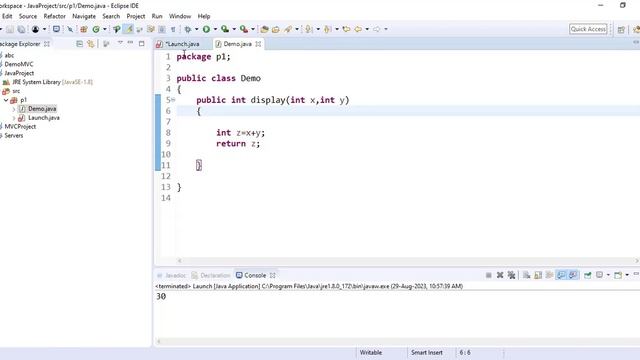Select the Servers project
This screenshot has width=640, height=360.
pos(13,136)
